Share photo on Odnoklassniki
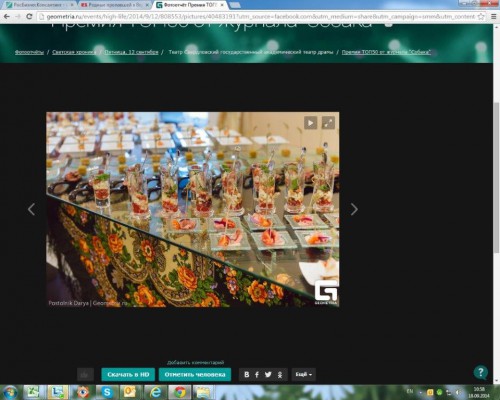This screenshot has height=400, width=500. [280, 375]
